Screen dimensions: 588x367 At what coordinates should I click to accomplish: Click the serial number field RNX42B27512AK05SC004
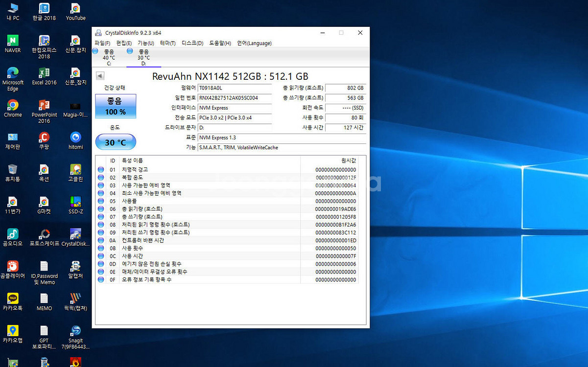(x=235, y=98)
